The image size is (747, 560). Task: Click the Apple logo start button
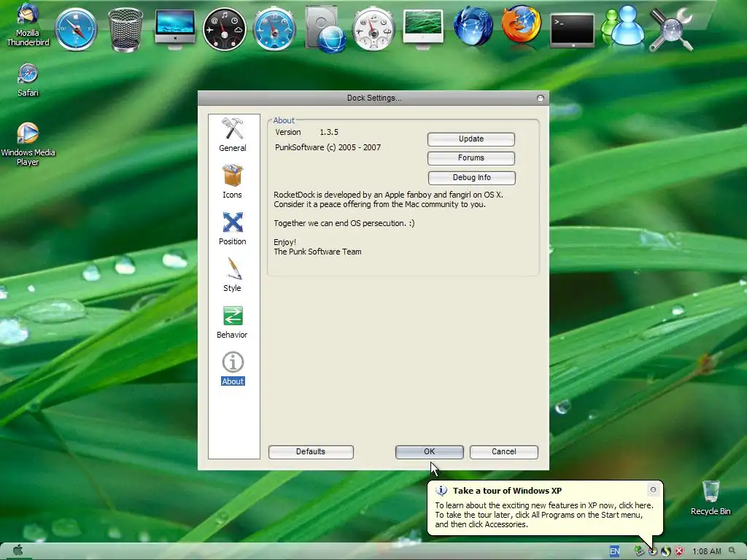click(x=18, y=551)
